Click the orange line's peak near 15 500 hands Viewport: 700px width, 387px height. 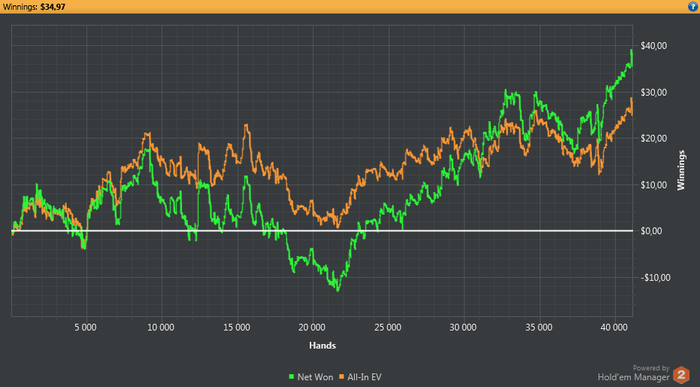[x=246, y=125]
